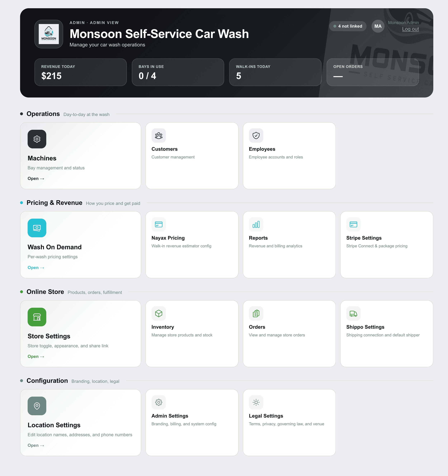Click the Configuration section heading
448x476 pixels.
pos(47,380)
